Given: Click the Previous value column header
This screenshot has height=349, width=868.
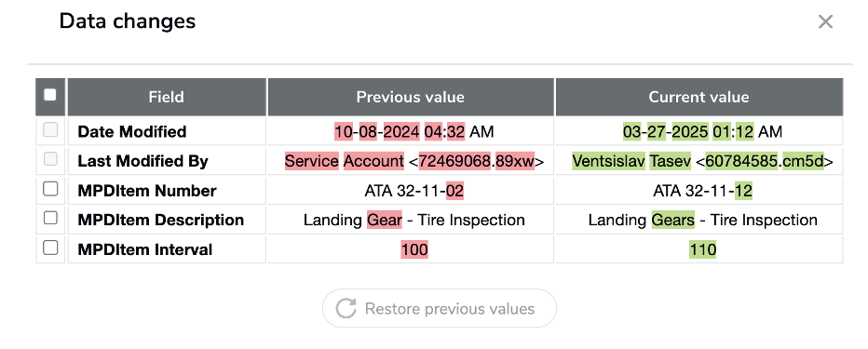Looking at the screenshot, I should [x=410, y=98].
